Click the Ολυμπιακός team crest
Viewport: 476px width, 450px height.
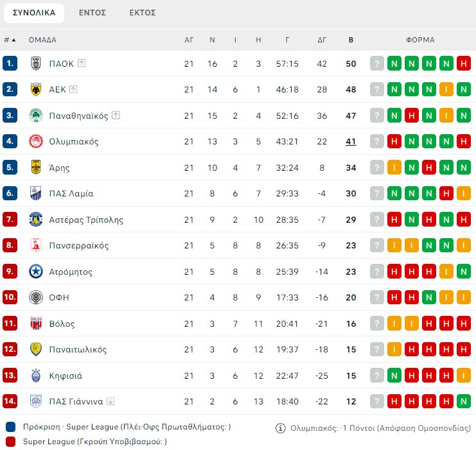click(36, 141)
